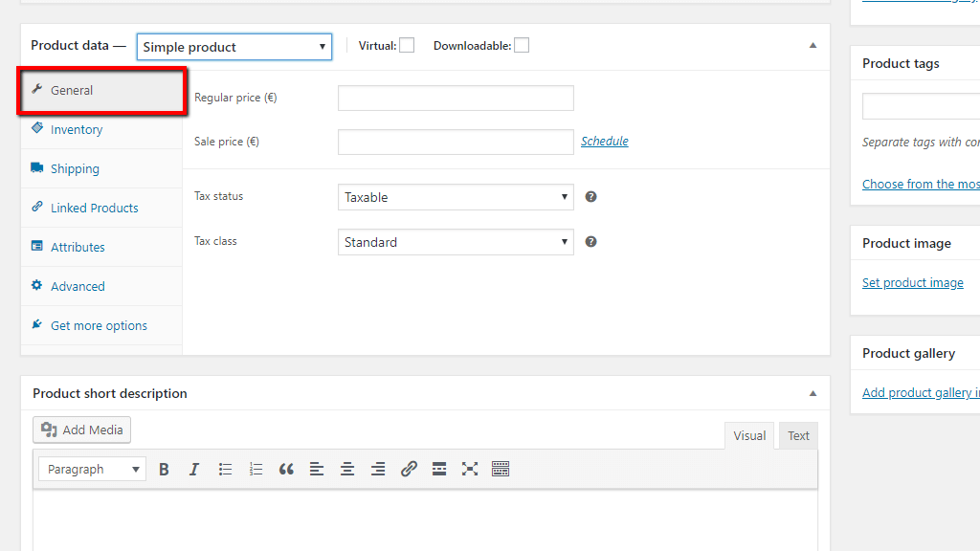Enable distraction-free fullscreen mode

(x=470, y=469)
